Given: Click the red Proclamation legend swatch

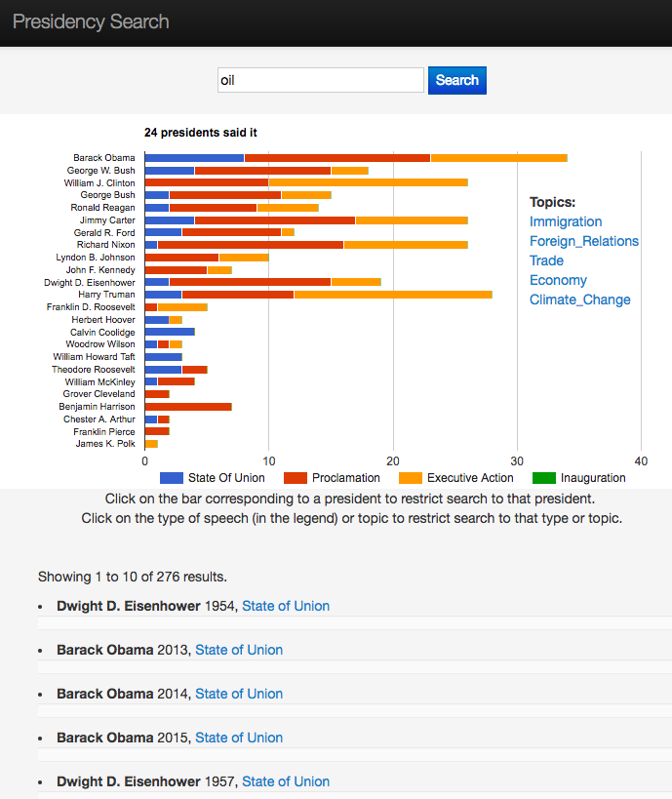Looking at the screenshot, I should pos(296,478).
